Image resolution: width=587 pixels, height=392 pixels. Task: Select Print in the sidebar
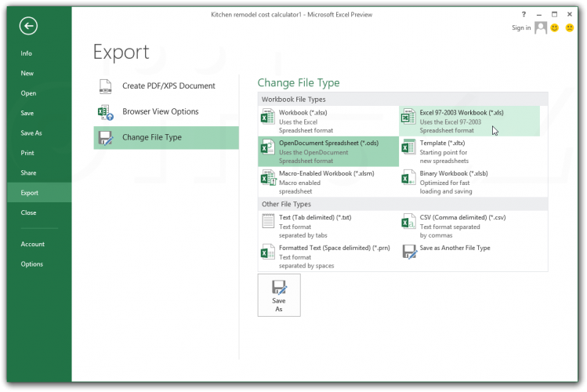27,153
